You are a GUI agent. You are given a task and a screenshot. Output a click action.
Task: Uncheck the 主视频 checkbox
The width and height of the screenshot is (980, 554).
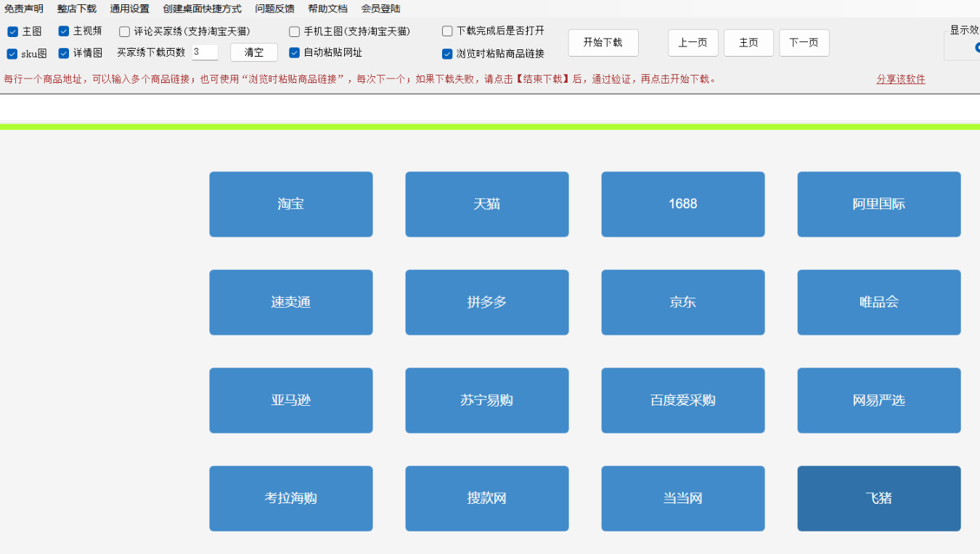(x=64, y=31)
